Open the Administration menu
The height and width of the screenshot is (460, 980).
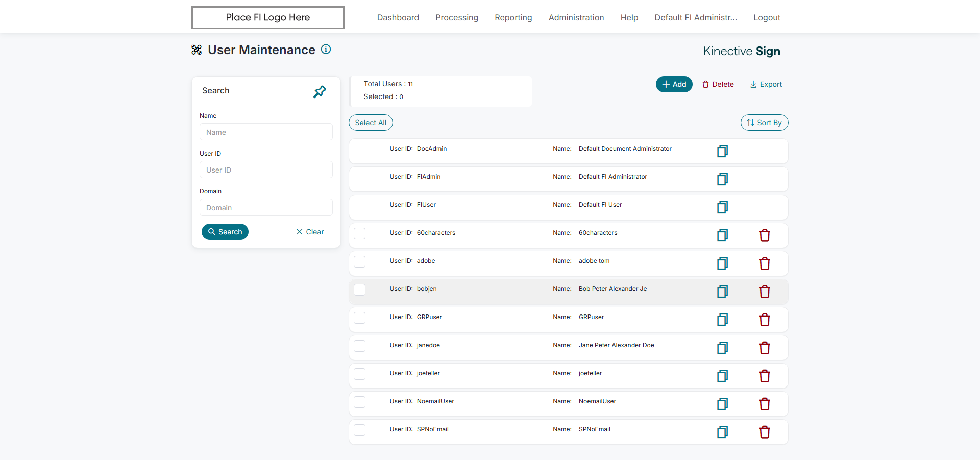tap(576, 17)
